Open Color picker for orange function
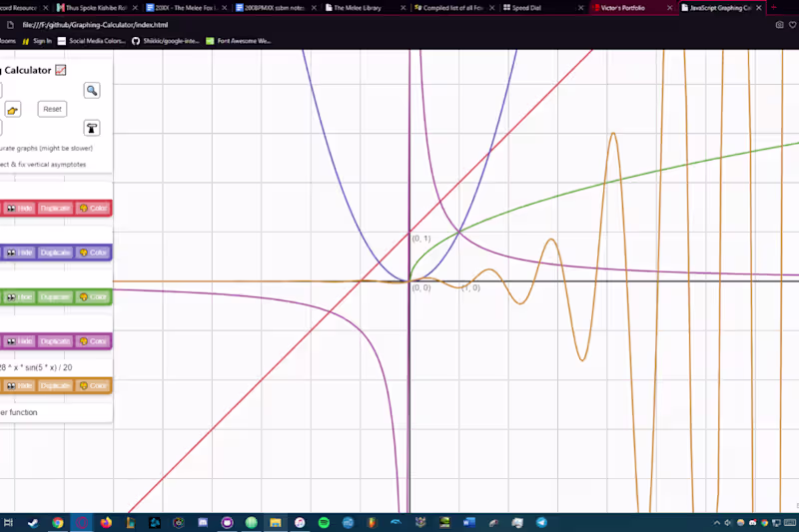The image size is (799, 532). (93, 386)
